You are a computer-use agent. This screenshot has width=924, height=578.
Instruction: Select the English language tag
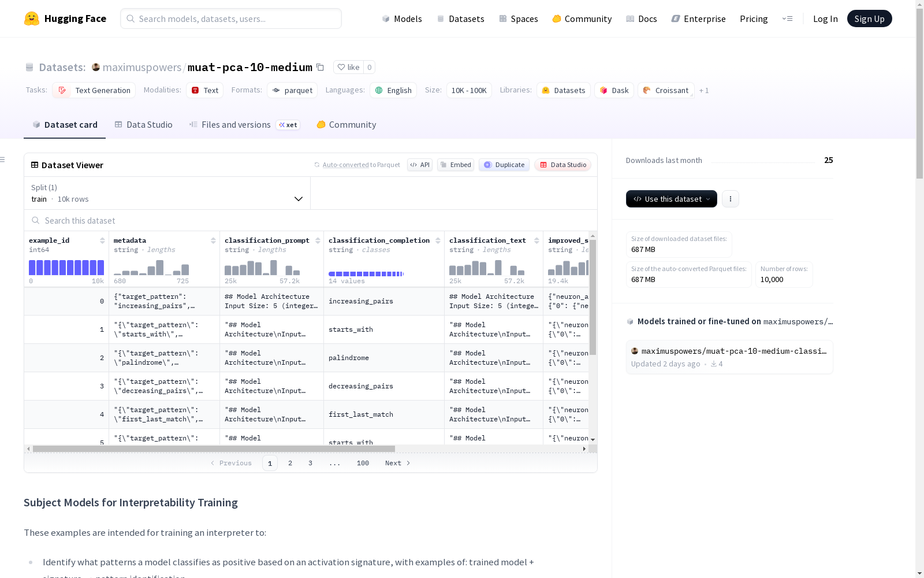click(x=393, y=90)
